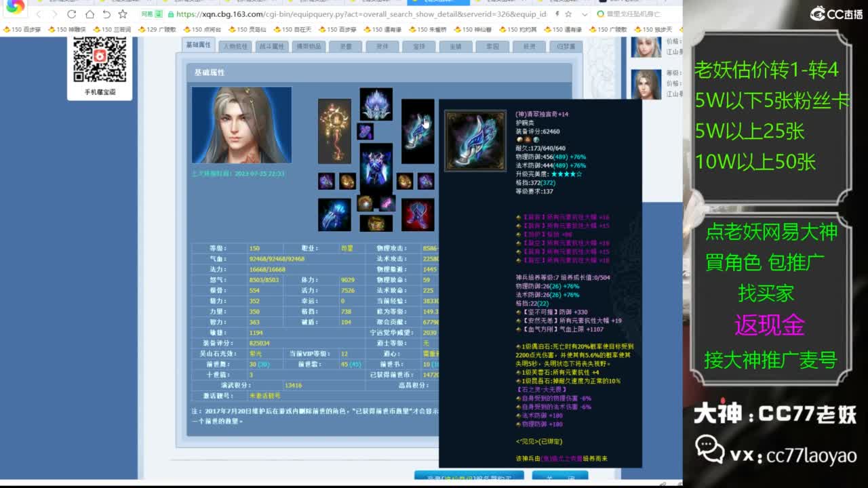868x488 pixels.
Task: Click the rightmost small purple accessory icon
Action: pyautogui.click(x=426, y=181)
